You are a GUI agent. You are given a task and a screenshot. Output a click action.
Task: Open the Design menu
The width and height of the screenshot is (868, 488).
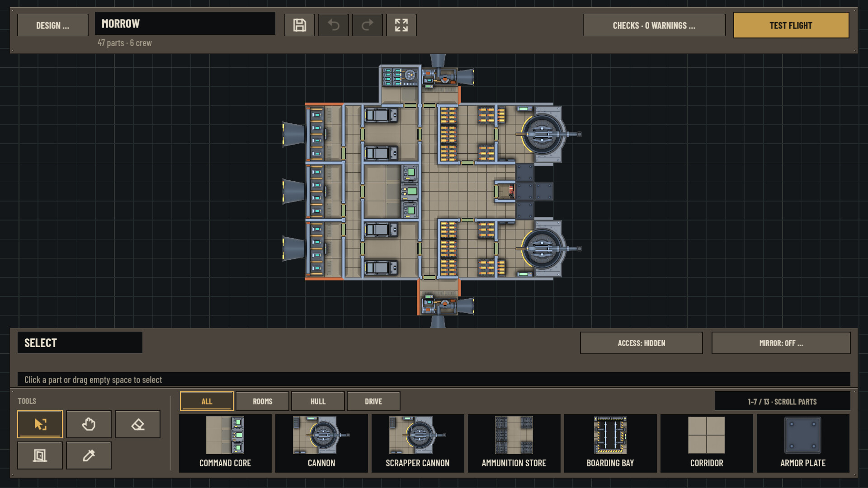coord(53,25)
